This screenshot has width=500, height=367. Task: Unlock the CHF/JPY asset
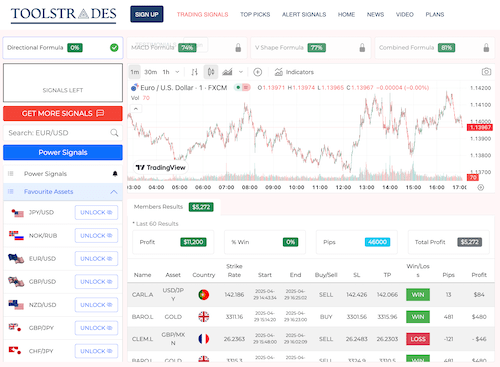[x=96, y=351]
